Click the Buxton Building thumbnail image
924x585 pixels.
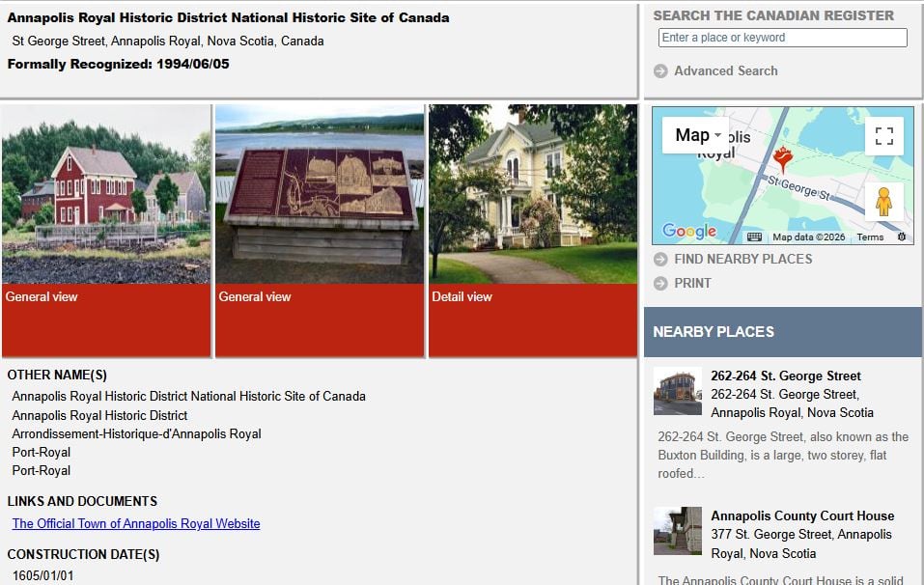677,390
